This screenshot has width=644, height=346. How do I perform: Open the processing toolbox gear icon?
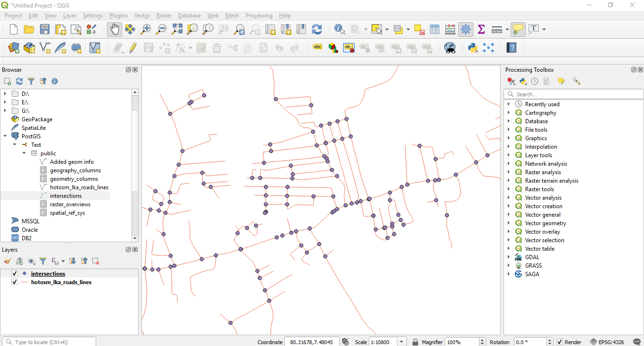[466, 29]
